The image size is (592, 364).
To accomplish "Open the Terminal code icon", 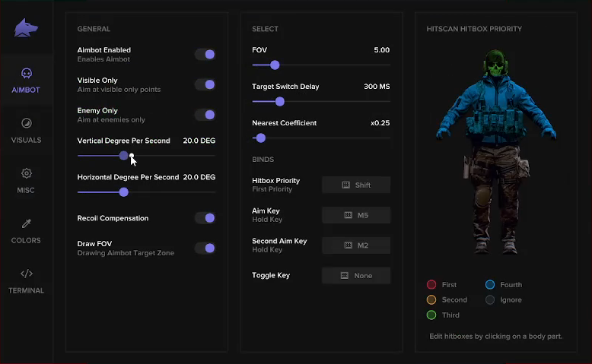I will [27, 274].
